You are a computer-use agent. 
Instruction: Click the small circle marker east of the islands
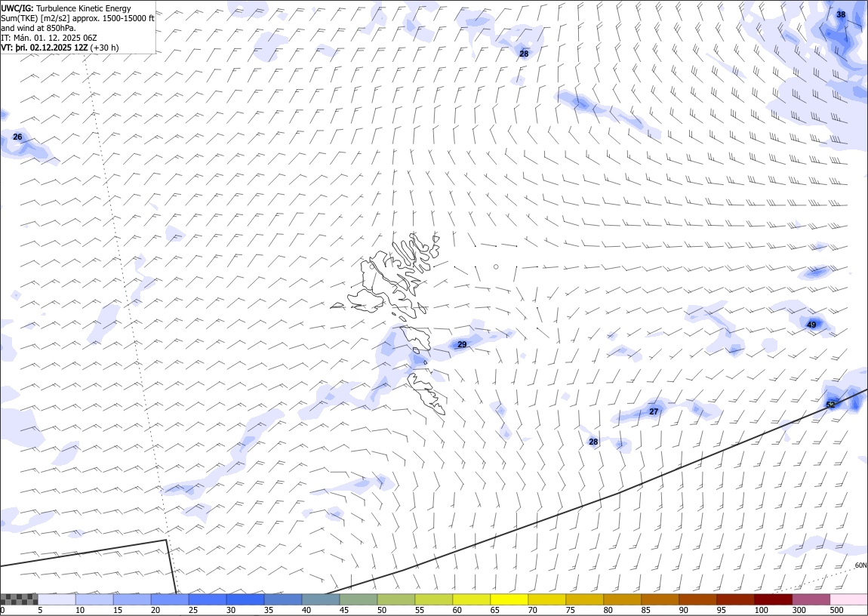pos(496,266)
